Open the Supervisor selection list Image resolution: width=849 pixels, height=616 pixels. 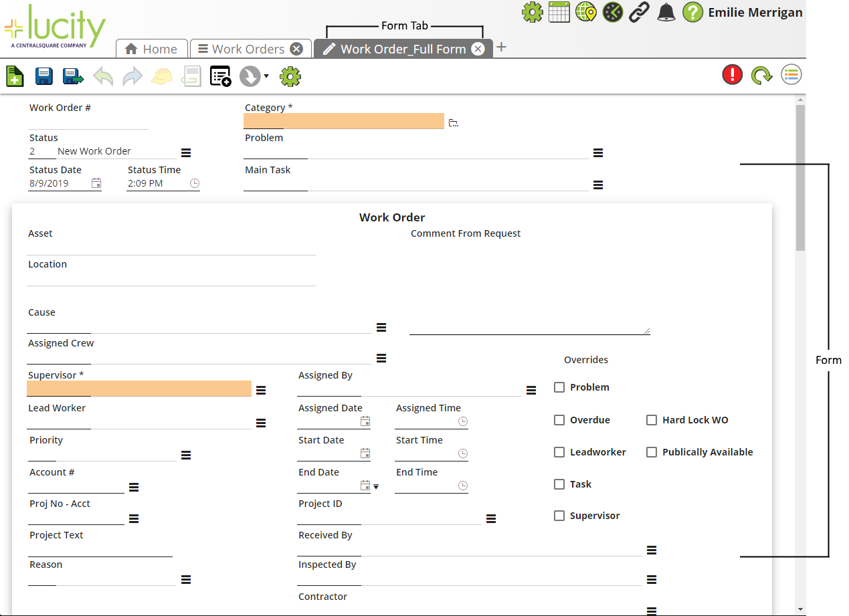tap(261, 390)
